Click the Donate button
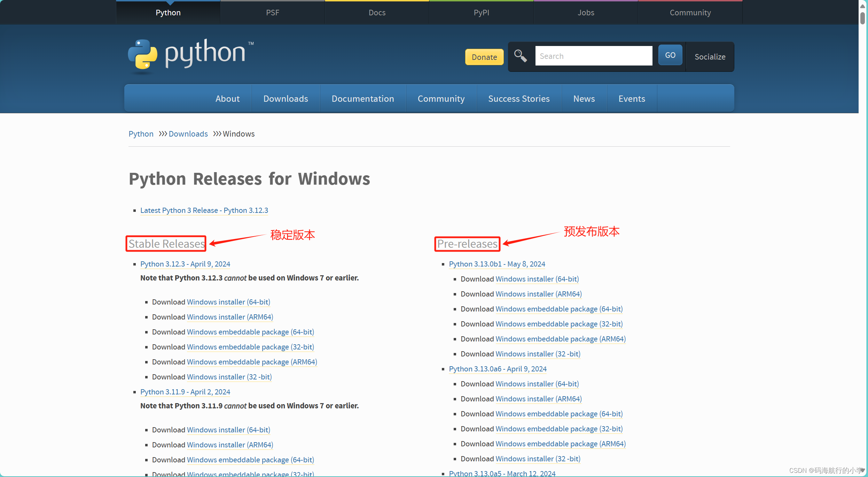Screen dimensions: 868x477 [x=484, y=57]
